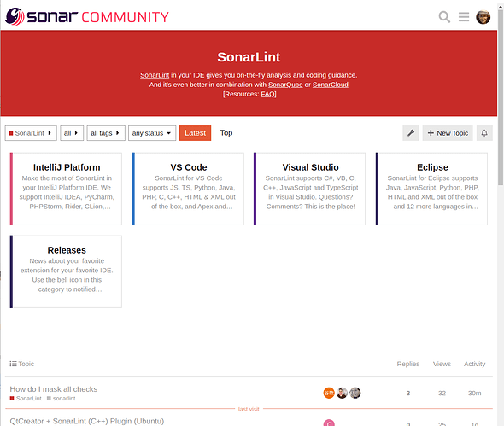Follow the SonarLint link in banner
504x426 pixels.
click(155, 75)
